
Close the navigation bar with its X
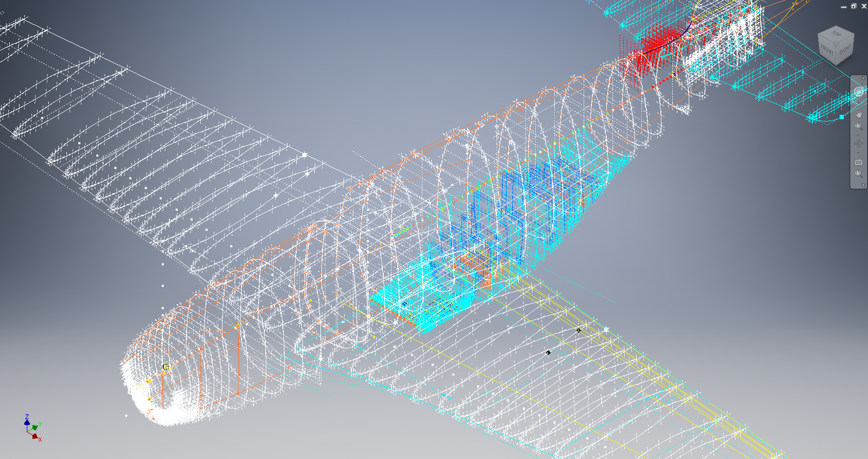click(863, 78)
